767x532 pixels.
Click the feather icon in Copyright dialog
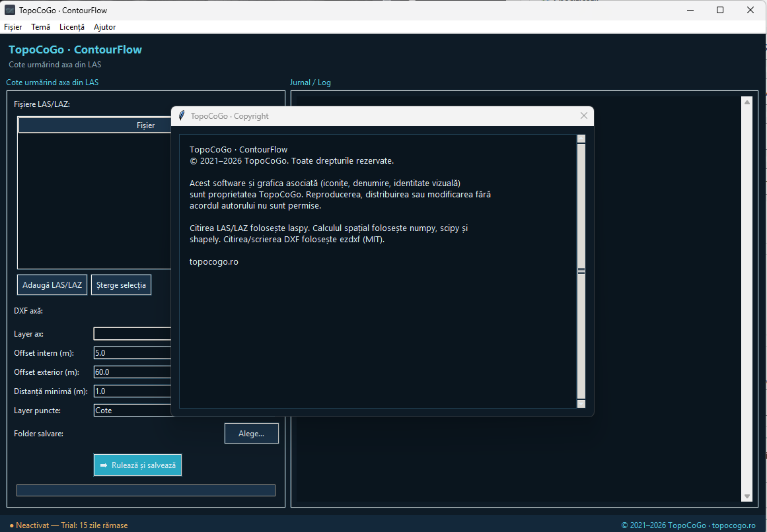(x=182, y=116)
